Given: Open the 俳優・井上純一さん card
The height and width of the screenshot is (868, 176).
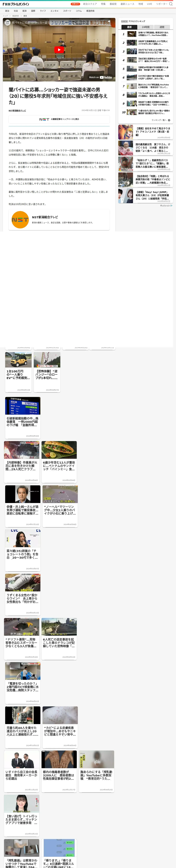Looking at the screenshot, I should pos(23,506).
